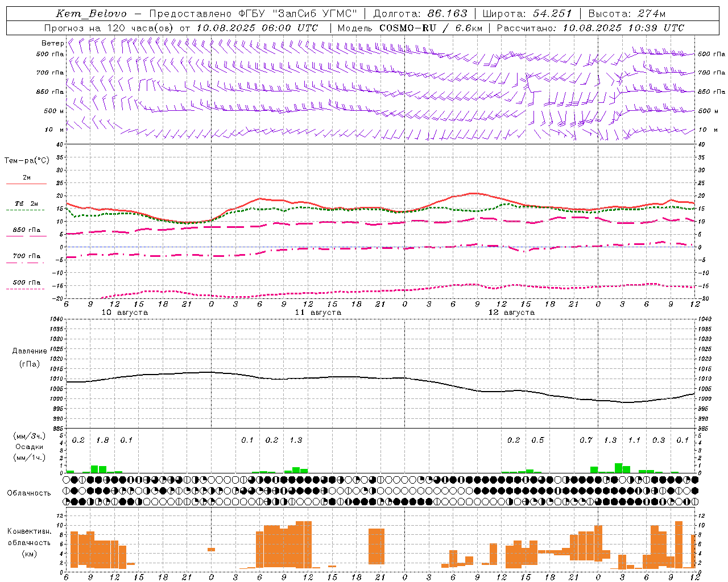Click the 1.8 precipitation value
This screenshot has width=728, height=582.
coord(102,440)
